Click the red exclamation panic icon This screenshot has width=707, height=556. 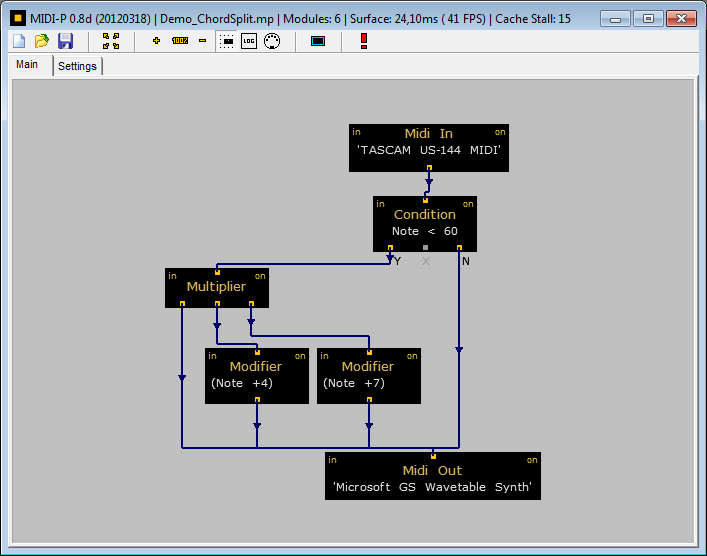click(364, 41)
